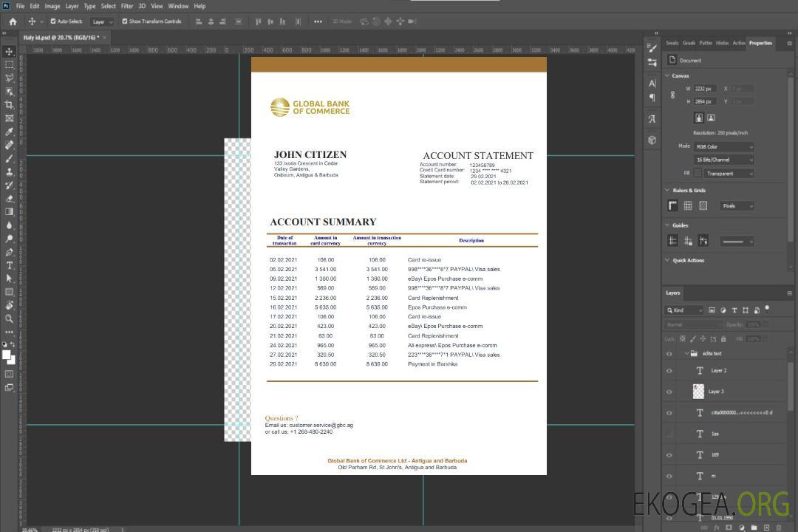Collapse the 'edite text' layer group
Viewport: 798px width, 532px height.
click(686, 353)
